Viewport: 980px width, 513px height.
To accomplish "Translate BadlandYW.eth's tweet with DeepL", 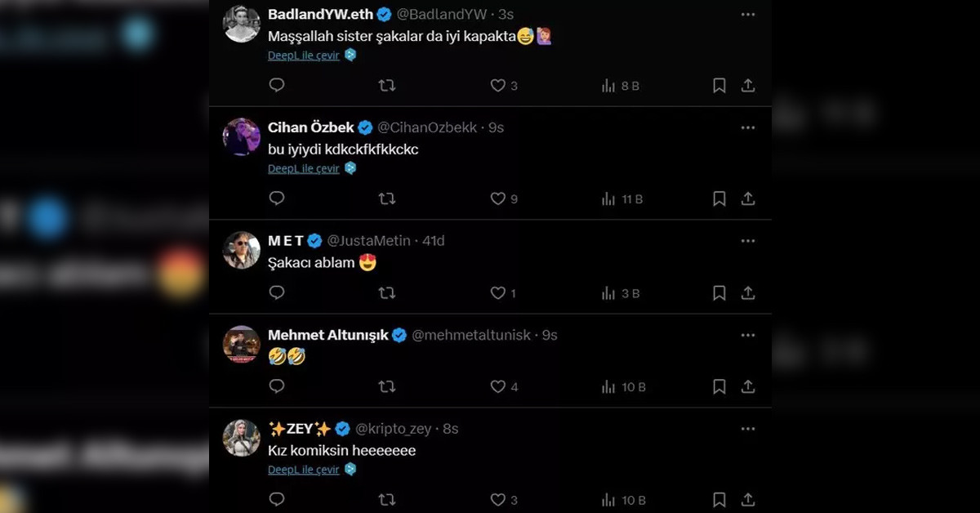I will pyautogui.click(x=304, y=56).
